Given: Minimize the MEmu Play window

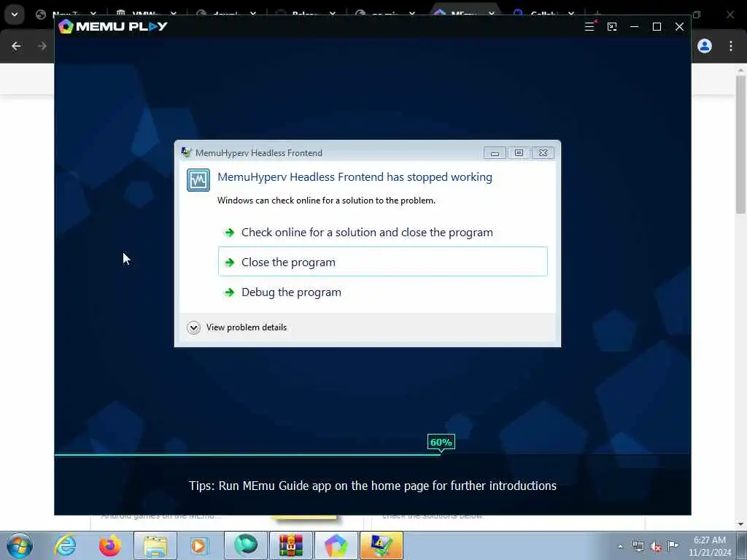Looking at the screenshot, I should pos(634,27).
